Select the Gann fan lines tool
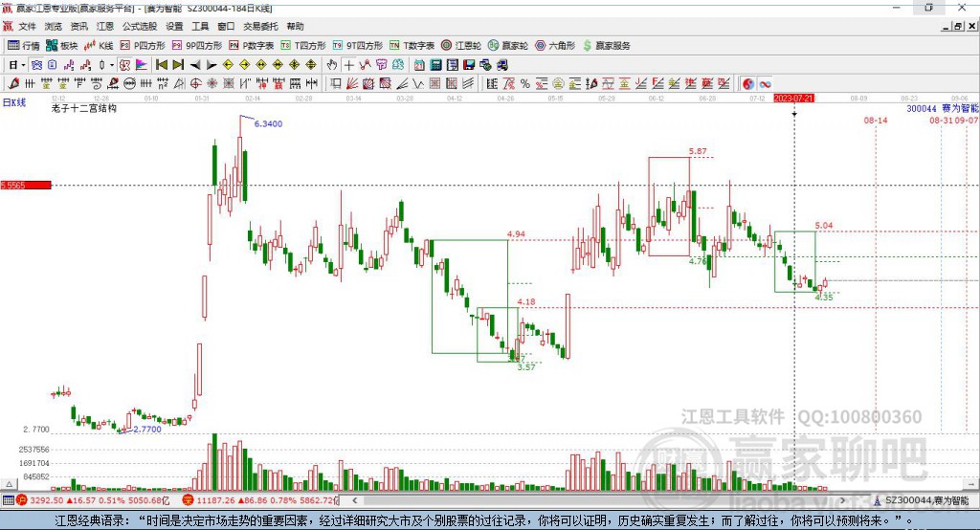980x530 pixels. (x=352, y=84)
